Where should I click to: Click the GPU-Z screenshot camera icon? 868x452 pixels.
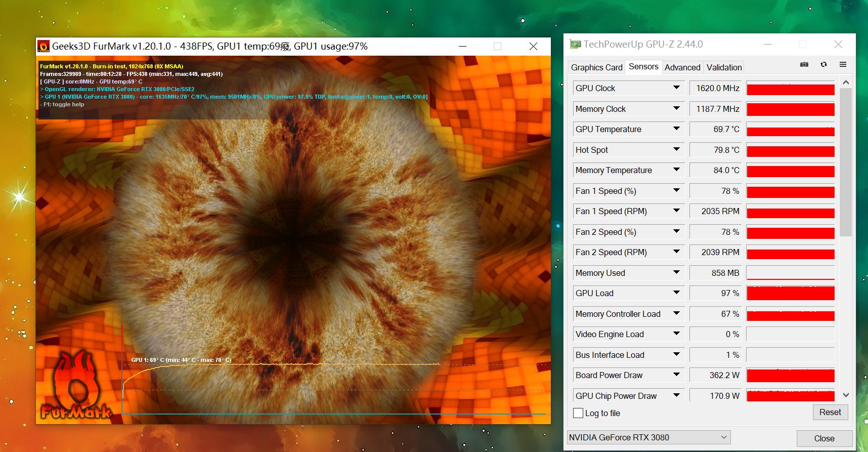click(804, 65)
